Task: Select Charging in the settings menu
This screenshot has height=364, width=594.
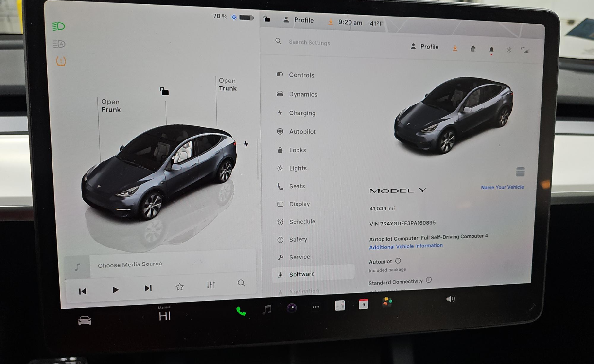Action: click(302, 113)
